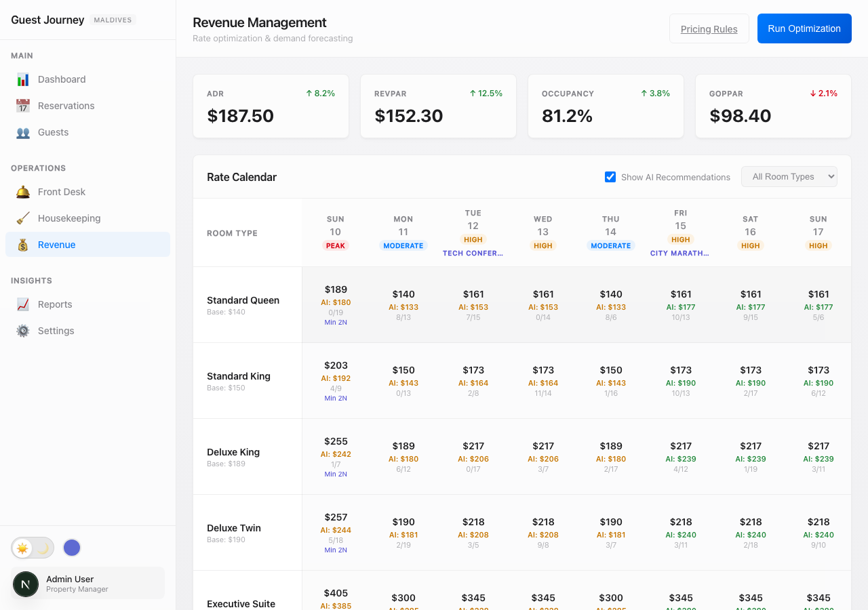Click the purple accent color swatch
The width and height of the screenshot is (868, 610).
point(72,548)
